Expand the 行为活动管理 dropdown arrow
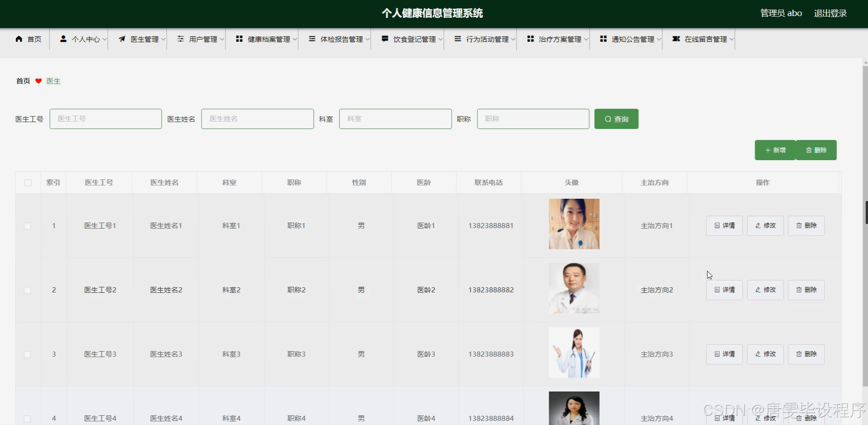Viewport: 868px width, 425px height. (x=513, y=39)
